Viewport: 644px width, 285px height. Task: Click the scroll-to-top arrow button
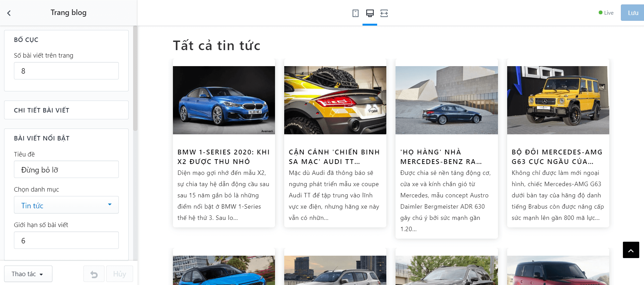(631, 250)
